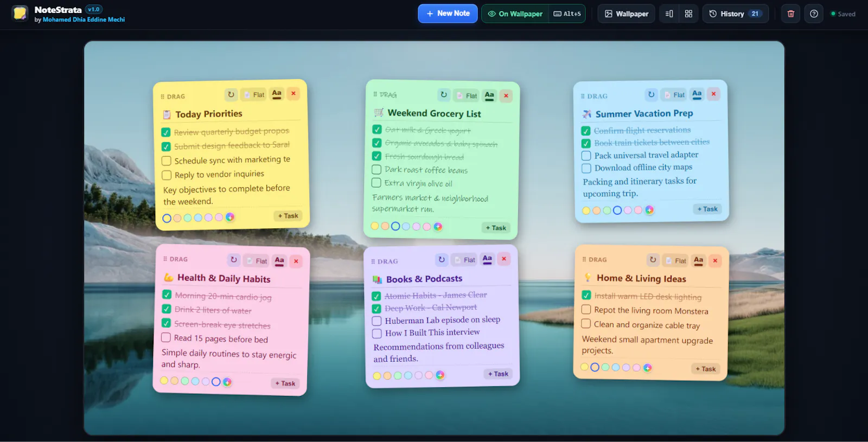Add a task to Weekend Grocery List
This screenshot has height=442, width=868.
(496, 228)
